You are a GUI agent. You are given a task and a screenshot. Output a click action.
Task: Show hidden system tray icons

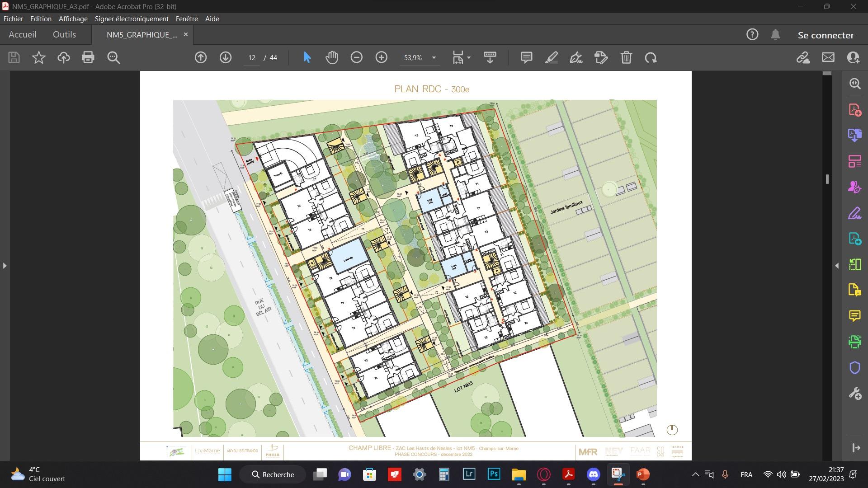695,474
